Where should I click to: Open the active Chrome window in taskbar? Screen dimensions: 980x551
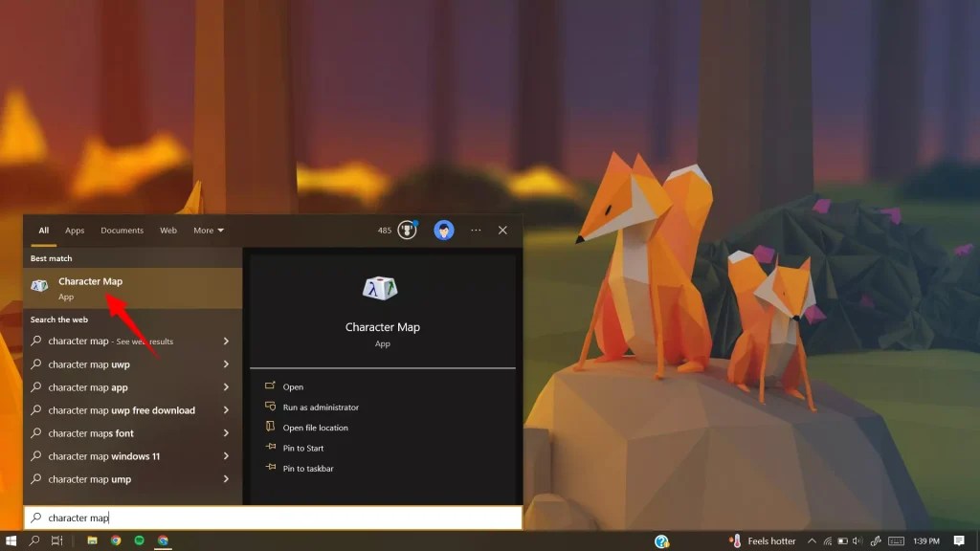[x=163, y=541]
